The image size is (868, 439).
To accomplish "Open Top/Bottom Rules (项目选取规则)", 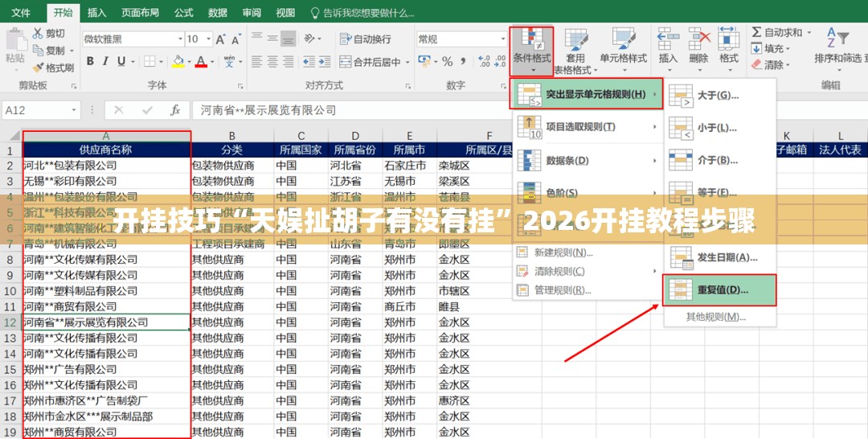I will click(x=586, y=127).
